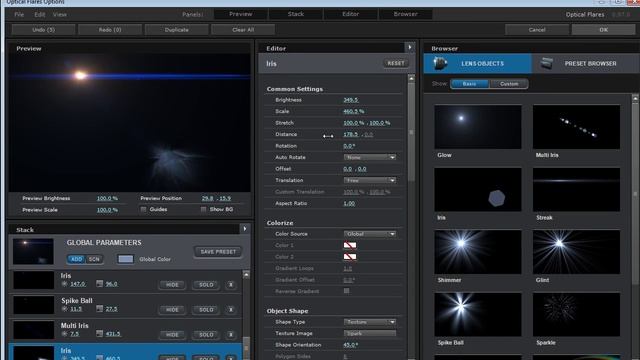Click the Save Preset button
This screenshot has width=640, height=360.
tap(218, 252)
